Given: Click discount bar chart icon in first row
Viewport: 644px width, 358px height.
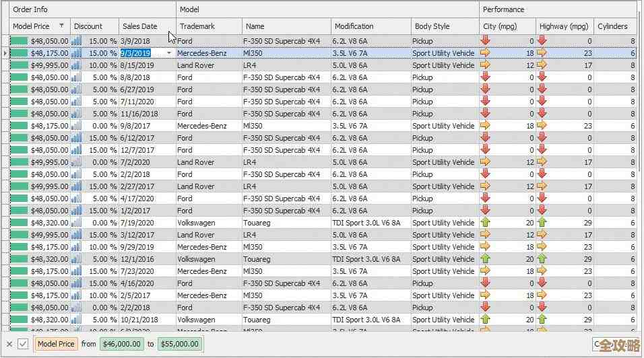Looking at the screenshot, I should click(76, 41).
